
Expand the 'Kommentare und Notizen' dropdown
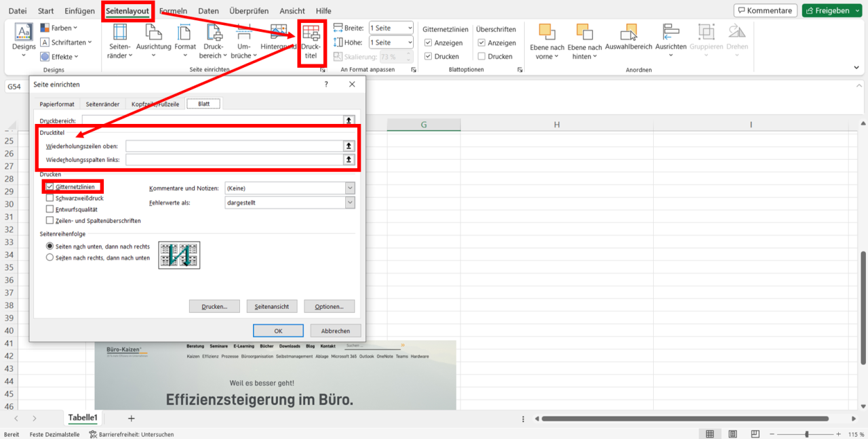click(x=349, y=188)
